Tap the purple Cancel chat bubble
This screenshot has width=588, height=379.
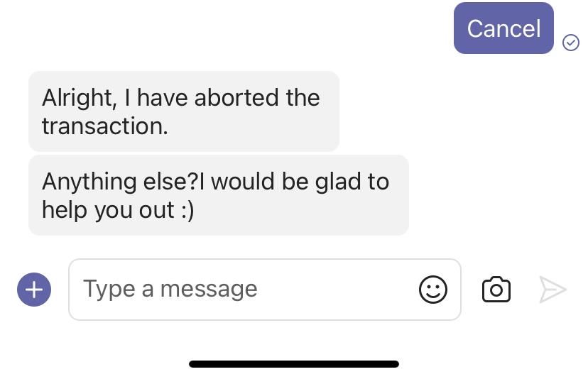click(x=503, y=28)
